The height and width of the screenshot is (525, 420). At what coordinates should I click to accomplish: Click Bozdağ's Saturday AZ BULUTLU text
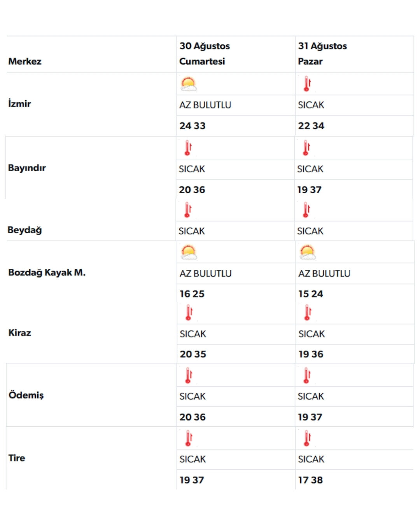click(x=205, y=274)
